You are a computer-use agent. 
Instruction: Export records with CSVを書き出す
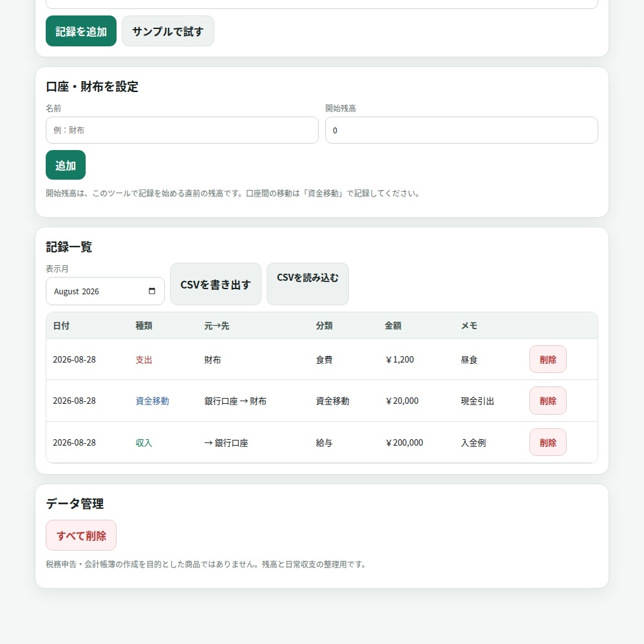coord(216,284)
